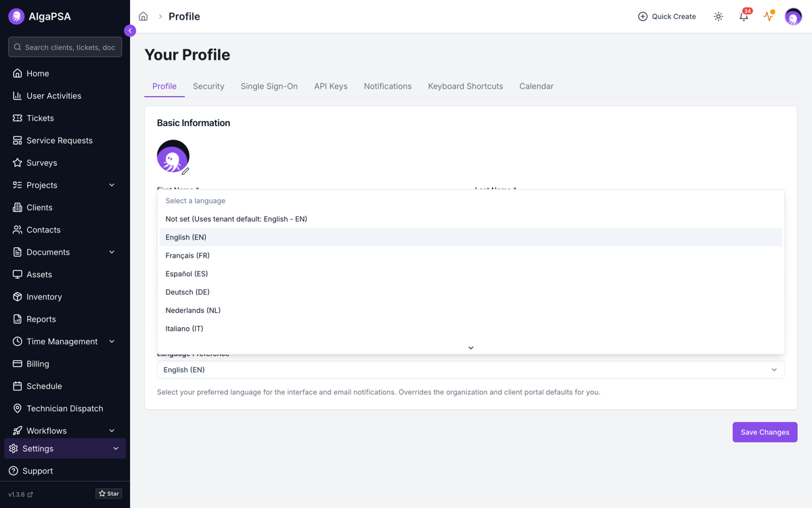
Task: Click Technician Dispatch map pin icon
Action: tap(18, 408)
